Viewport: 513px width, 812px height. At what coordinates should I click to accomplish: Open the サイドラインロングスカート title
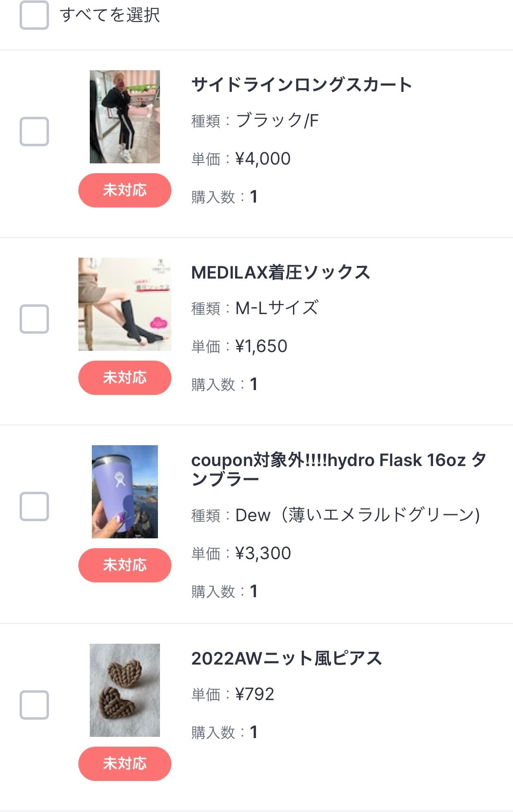click(302, 85)
